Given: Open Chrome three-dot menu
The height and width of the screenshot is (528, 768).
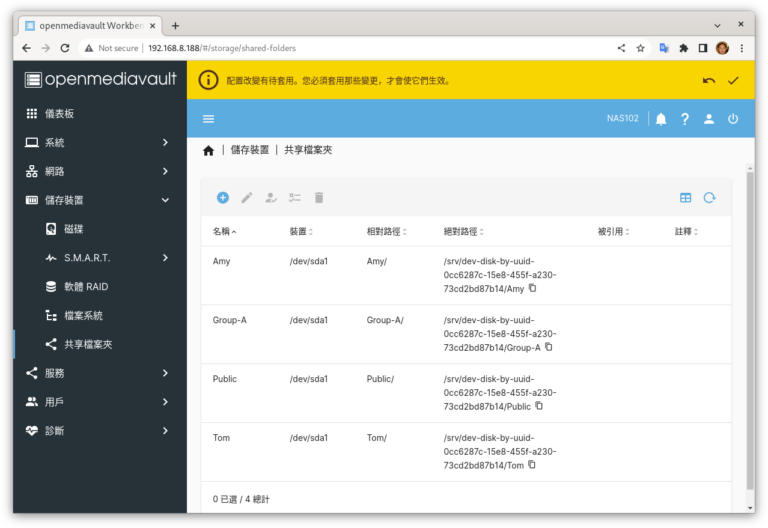Looking at the screenshot, I should click(742, 48).
